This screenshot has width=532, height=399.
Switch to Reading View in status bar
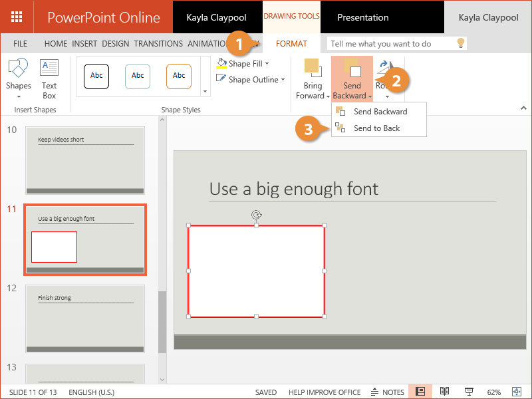(445, 392)
